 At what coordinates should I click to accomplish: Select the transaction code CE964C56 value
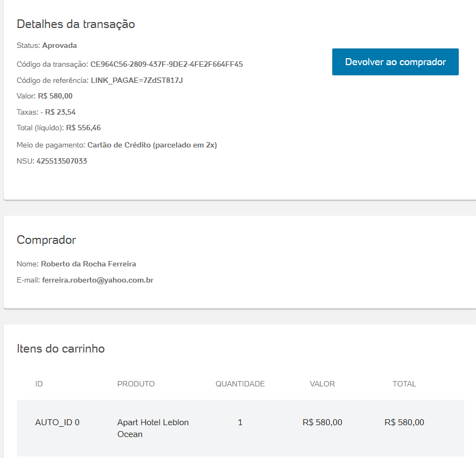(x=166, y=64)
